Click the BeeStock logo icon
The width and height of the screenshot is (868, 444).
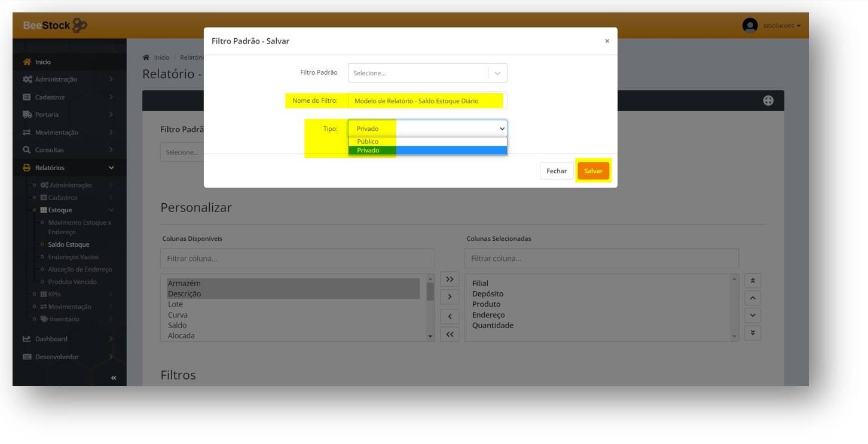tap(80, 26)
